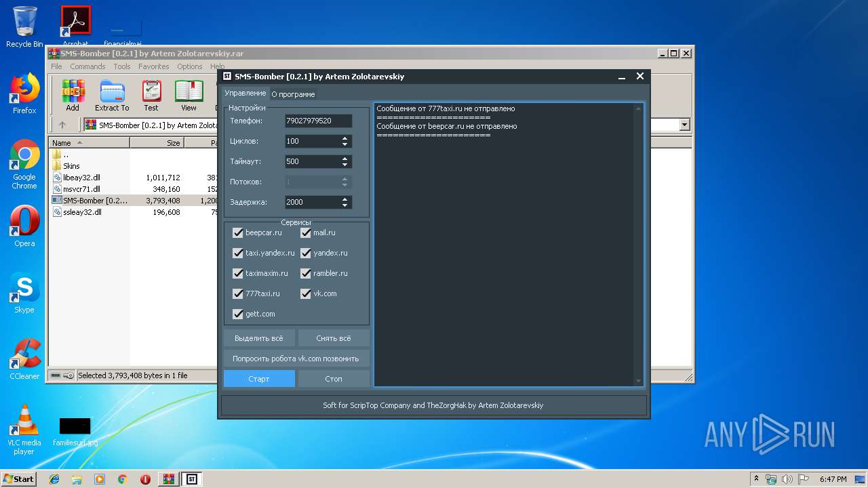This screenshot has width=868, height=488.
Task: Sort by the Name column header
Action: tap(89, 143)
